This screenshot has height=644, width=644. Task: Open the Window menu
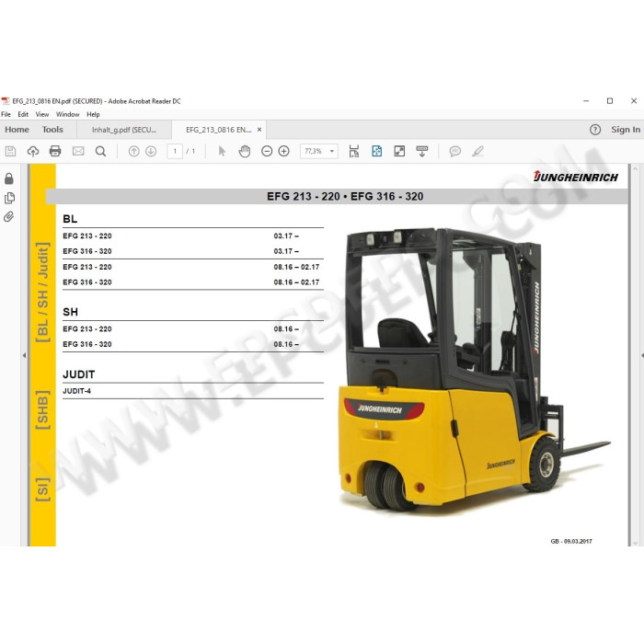(x=68, y=115)
